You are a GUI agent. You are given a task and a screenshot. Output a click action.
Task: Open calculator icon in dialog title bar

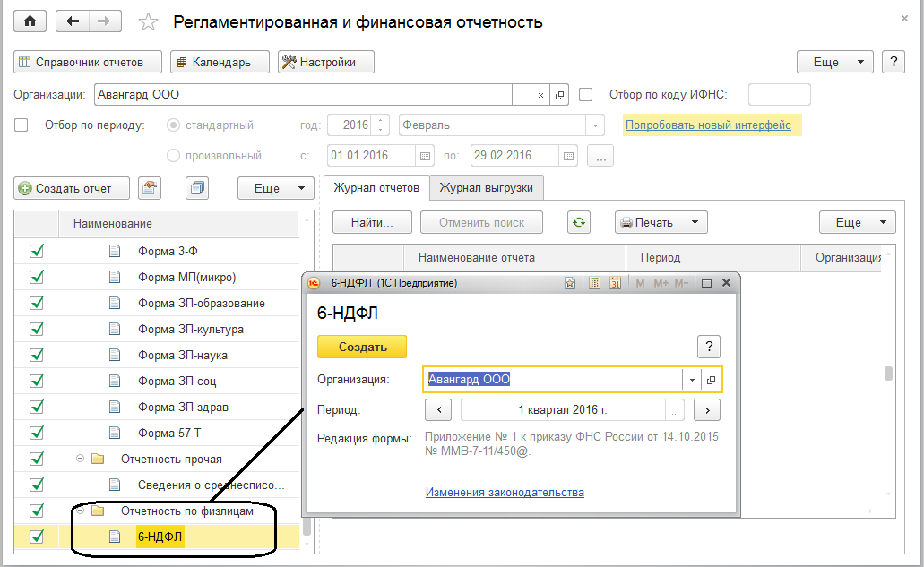(x=594, y=283)
